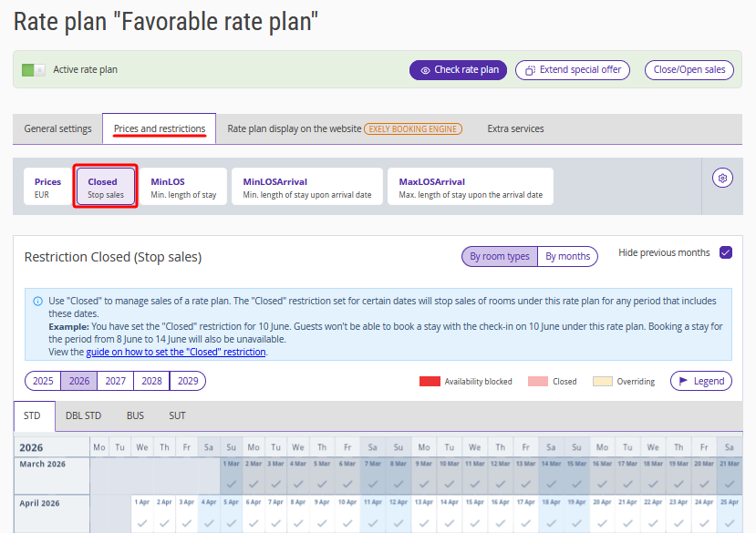Toggle the Active rate plan switch

coord(34,69)
